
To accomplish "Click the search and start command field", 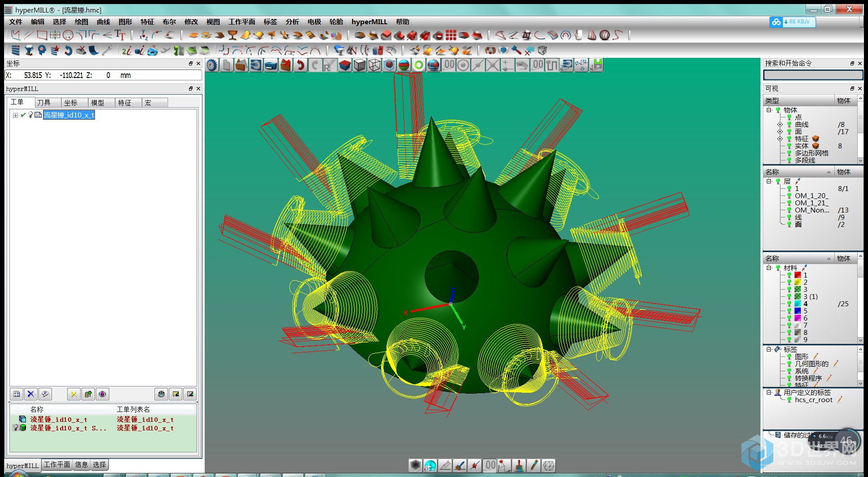I will click(x=813, y=75).
